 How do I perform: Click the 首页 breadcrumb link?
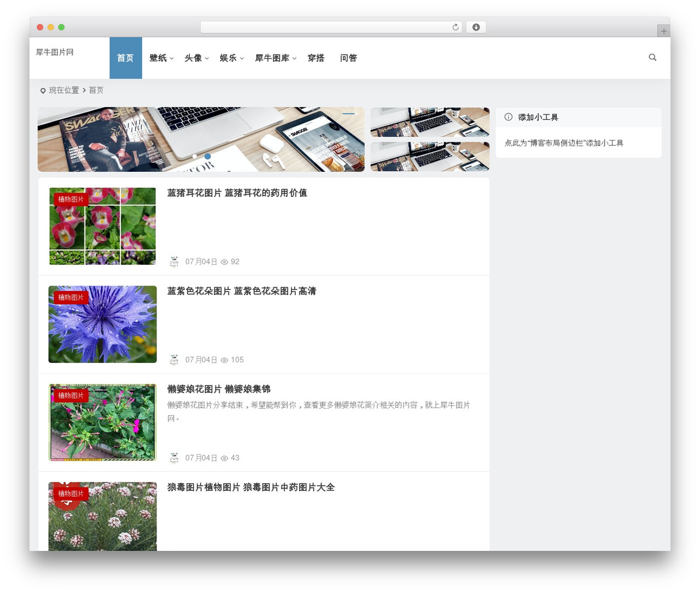point(96,90)
